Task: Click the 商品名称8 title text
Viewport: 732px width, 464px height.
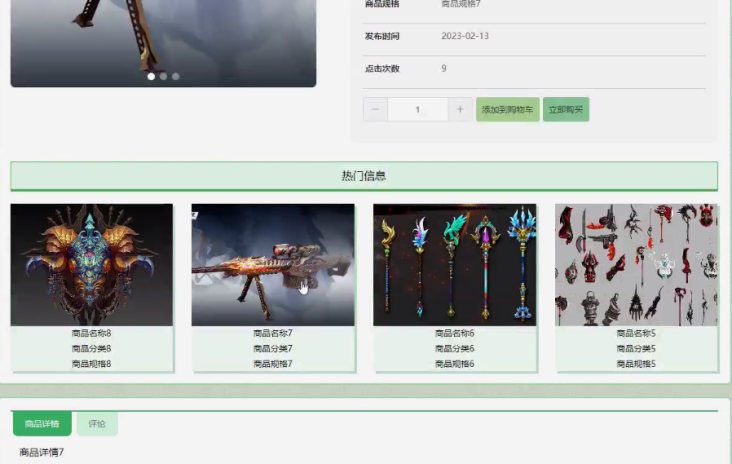Action: click(92, 333)
